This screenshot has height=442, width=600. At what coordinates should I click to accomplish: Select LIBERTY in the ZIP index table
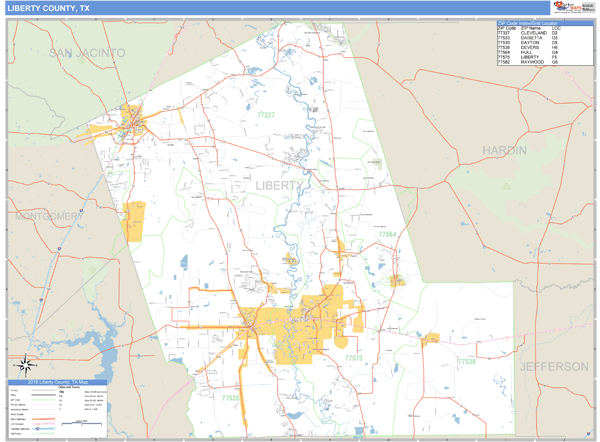coord(530,57)
